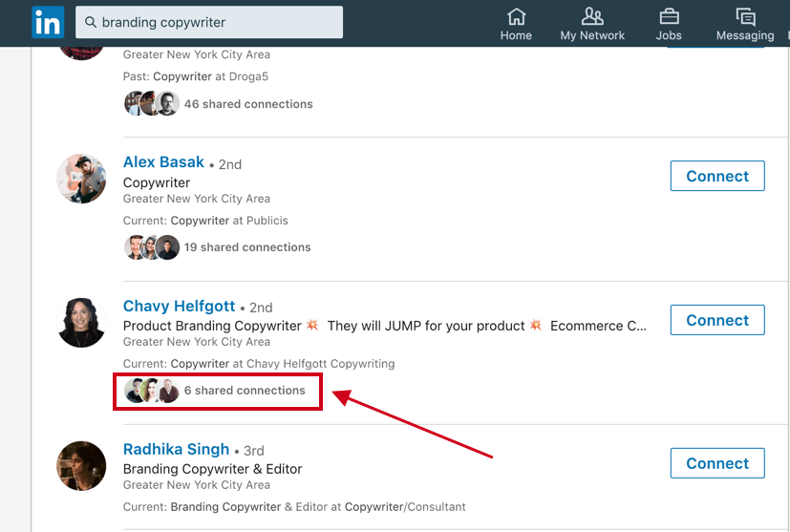Click Alex Basak's profile photo
Screen dimensions: 790x532
(x=81, y=179)
